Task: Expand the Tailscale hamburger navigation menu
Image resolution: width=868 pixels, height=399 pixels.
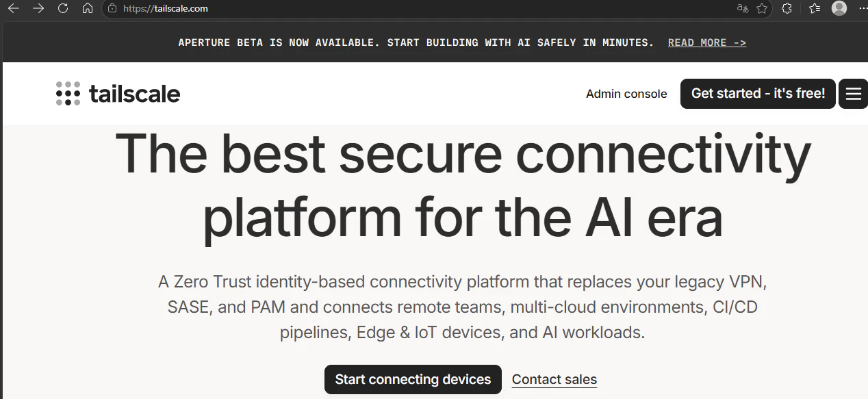Action: (x=853, y=94)
